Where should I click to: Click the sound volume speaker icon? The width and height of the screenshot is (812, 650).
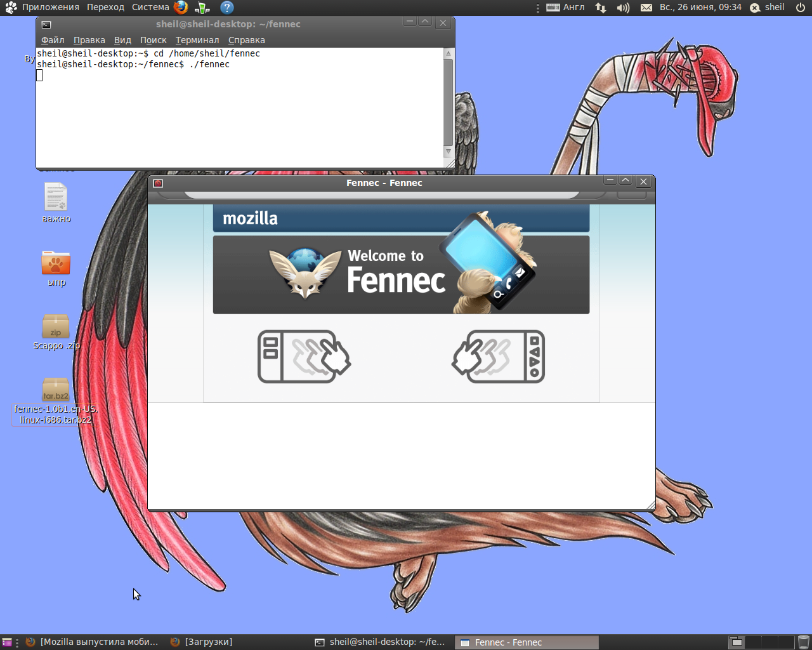[x=623, y=8]
